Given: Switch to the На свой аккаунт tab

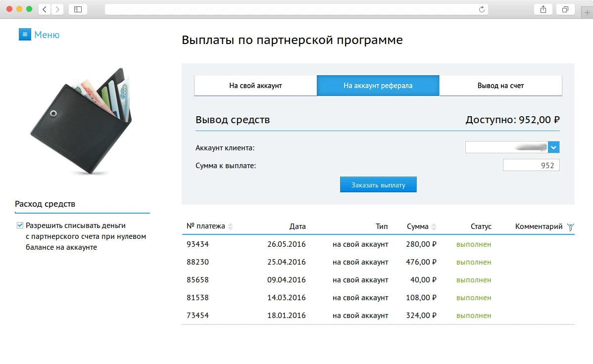Looking at the screenshot, I should tap(255, 85).
